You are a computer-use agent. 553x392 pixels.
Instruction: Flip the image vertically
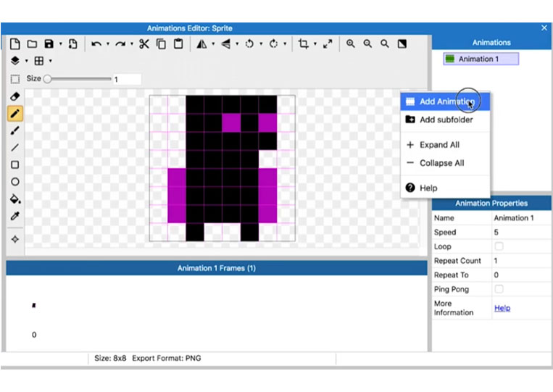(x=225, y=44)
